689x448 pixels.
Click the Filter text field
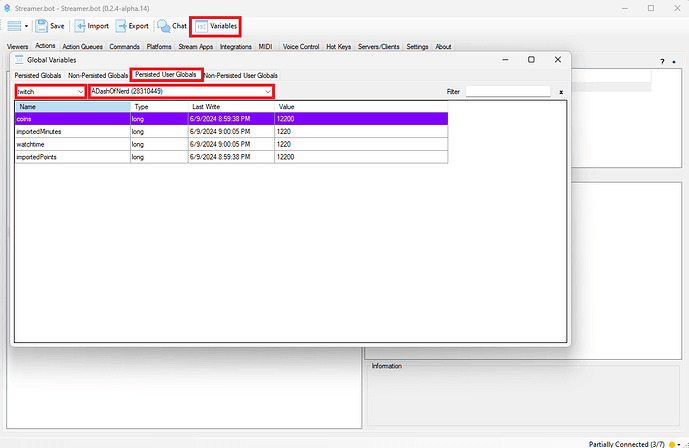[508, 92]
